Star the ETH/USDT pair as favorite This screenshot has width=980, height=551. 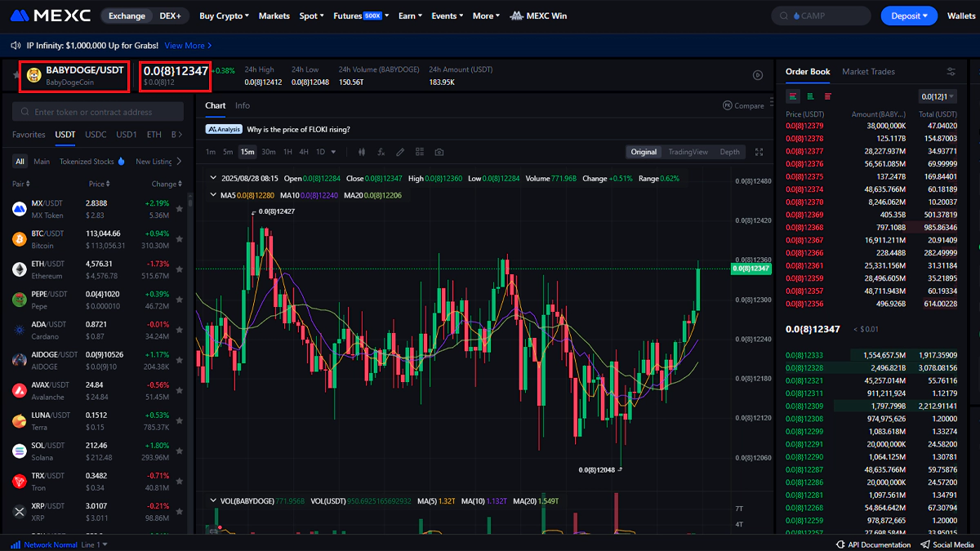(179, 269)
